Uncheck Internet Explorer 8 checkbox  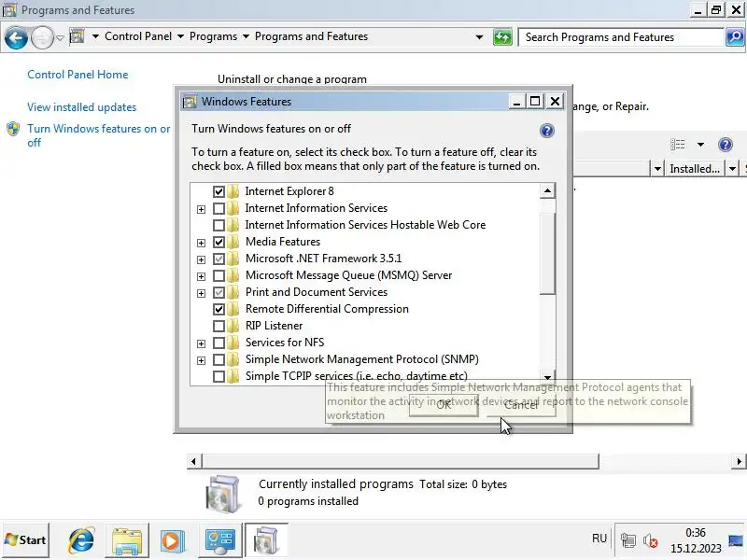(x=218, y=191)
